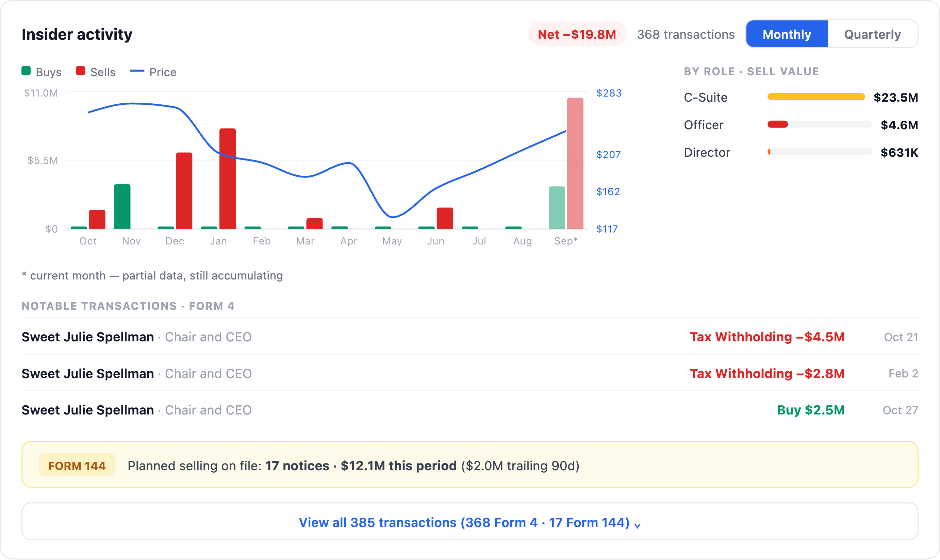Switch to the Quarterly view
The height and width of the screenshot is (560, 940).
click(x=872, y=34)
